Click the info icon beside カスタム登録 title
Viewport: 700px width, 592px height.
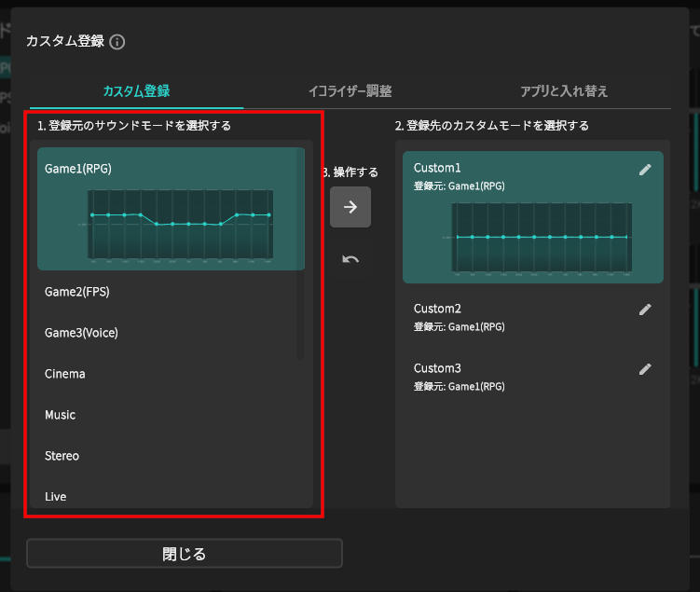(x=117, y=42)
